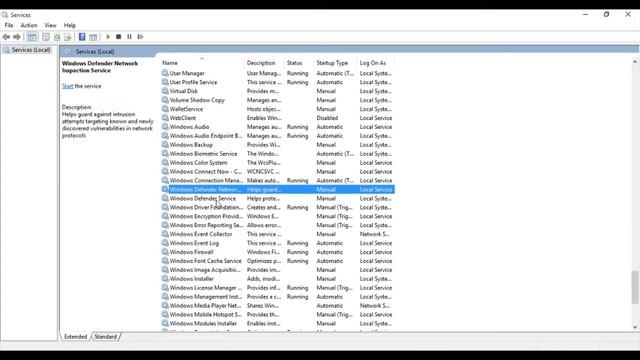The width and height of the screenshot is (640, 360).
Task: Click the Stop Service square icon
Action: pos(118,37)
